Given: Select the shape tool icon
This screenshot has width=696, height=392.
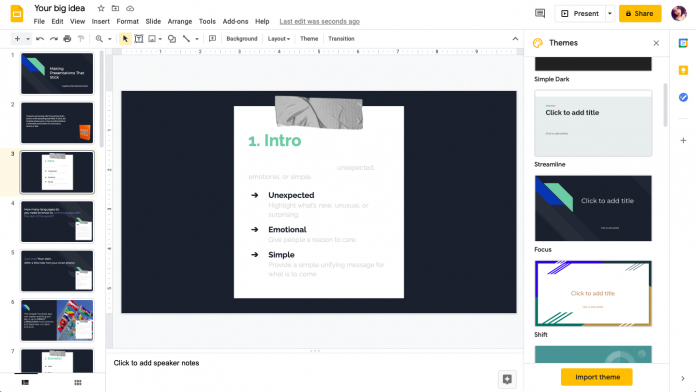Looking at the screenshot, I should click(172, 39).
